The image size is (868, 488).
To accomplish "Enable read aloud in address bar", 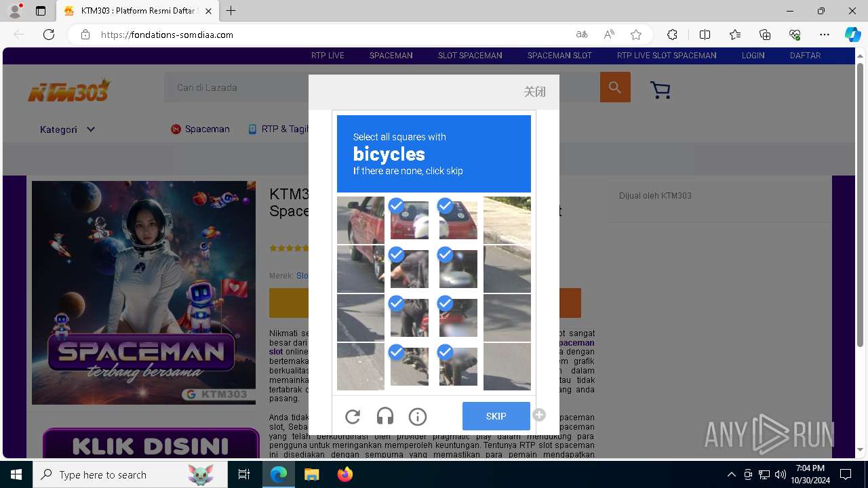I will click(609, 35).
